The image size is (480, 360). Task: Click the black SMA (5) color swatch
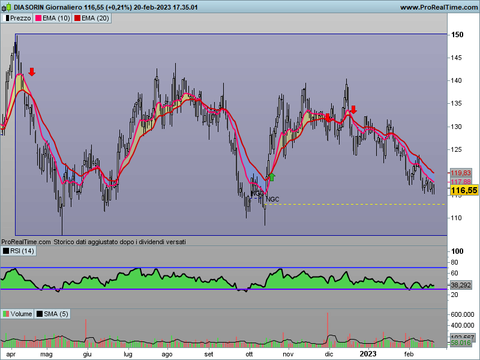(40, 314)
